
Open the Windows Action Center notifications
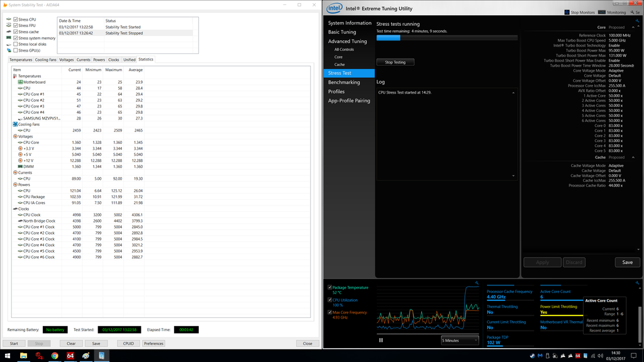[634, 356]
